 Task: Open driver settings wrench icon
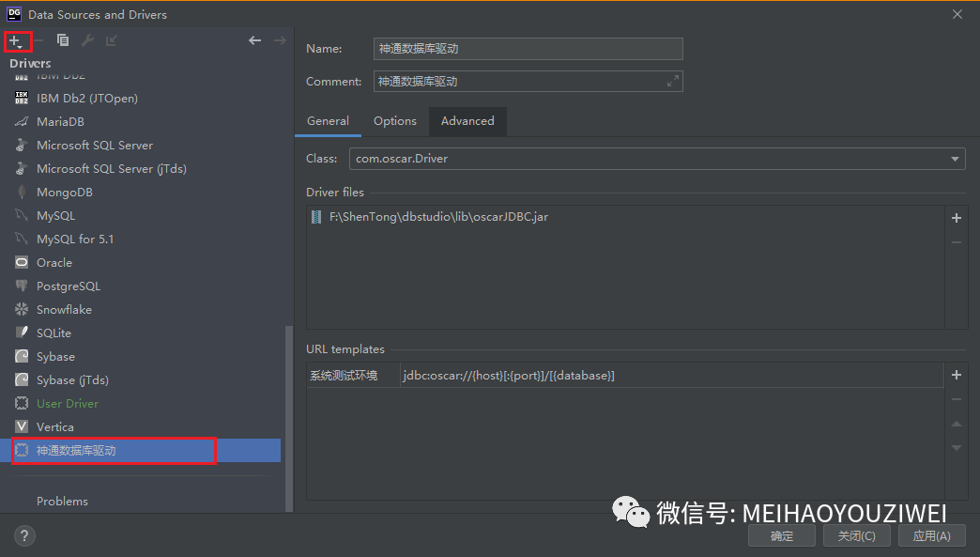(87, 40)
